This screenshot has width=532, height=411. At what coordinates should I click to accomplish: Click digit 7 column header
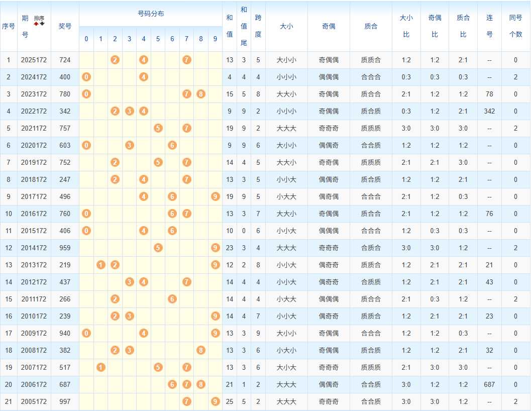[x=186, y=39]
